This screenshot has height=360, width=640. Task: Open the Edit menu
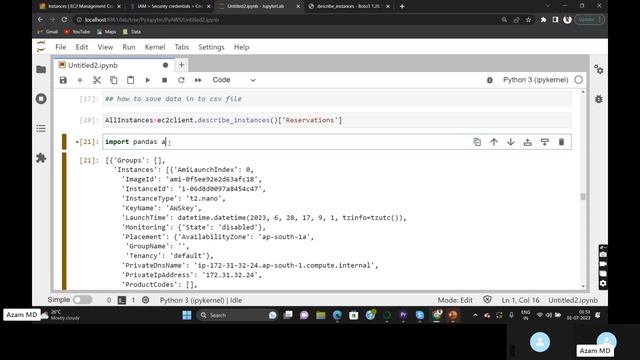[x=82, y=47]
